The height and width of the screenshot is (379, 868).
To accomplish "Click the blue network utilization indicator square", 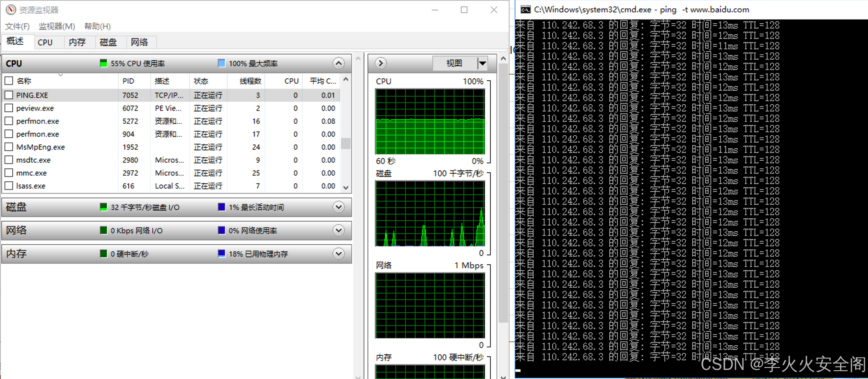I will [221, 230].
